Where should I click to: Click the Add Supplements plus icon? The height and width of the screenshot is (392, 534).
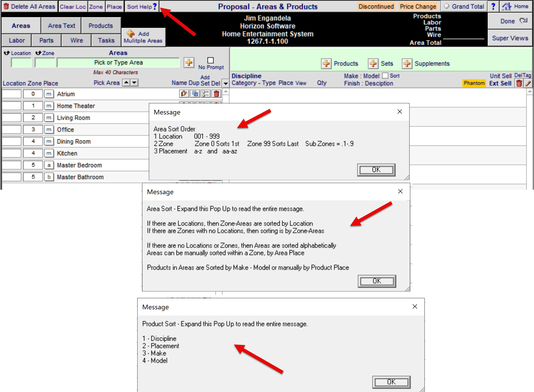click(x=407, y=64)
